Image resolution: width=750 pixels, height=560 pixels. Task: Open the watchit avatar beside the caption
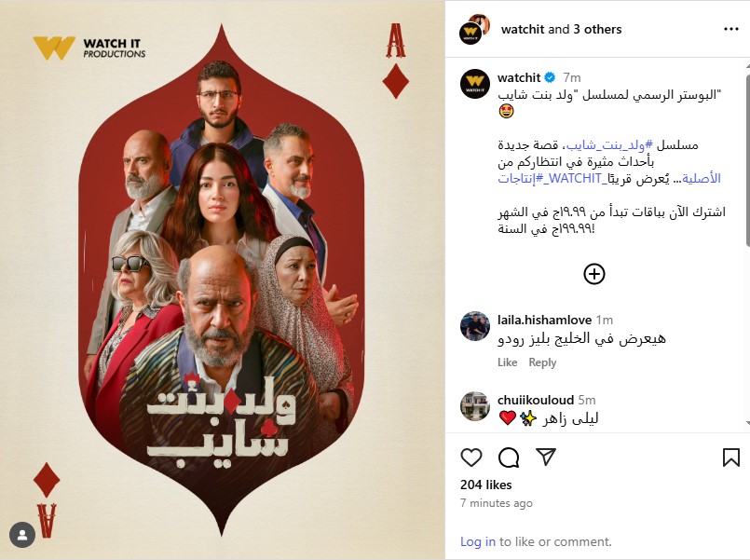click(x=475, y=84)
